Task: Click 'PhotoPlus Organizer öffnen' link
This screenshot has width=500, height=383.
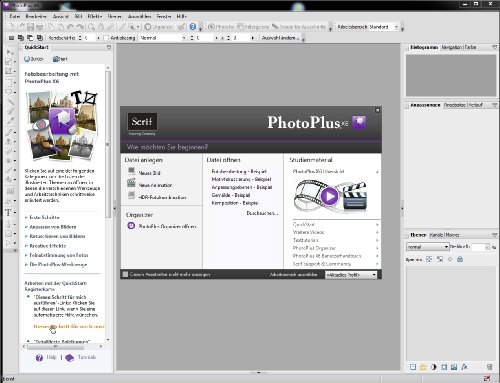Action: 167,226
